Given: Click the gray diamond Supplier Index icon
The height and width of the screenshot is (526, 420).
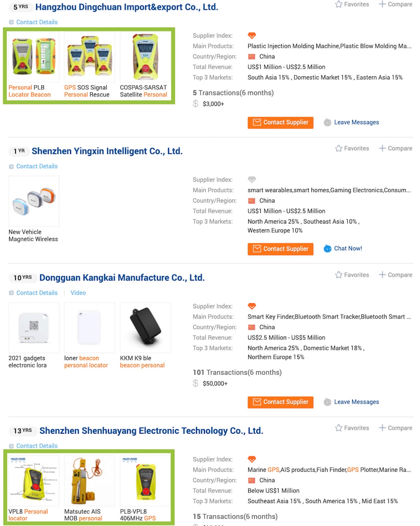Looking at the screenshot, I should click(252, 180).
